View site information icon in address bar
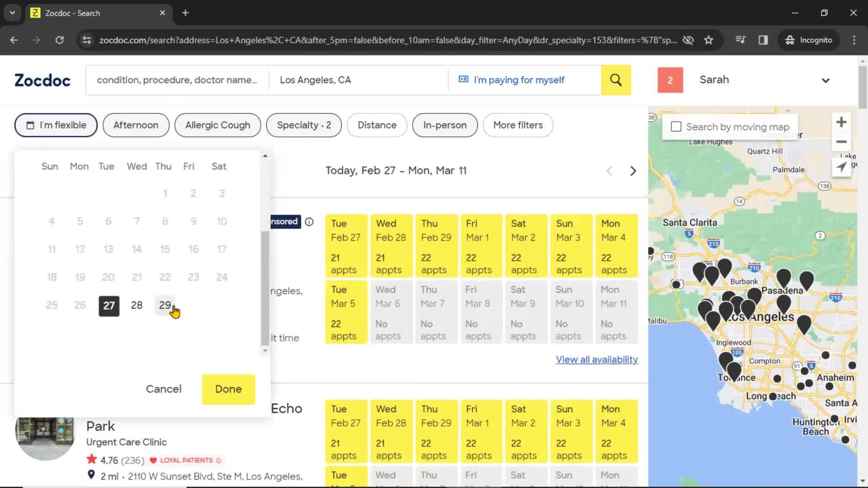 click(x=87, y=40)
